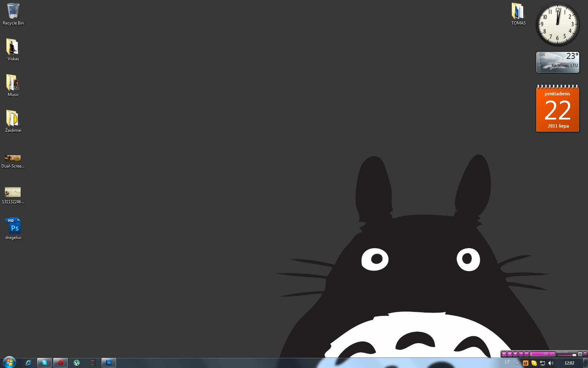Select the TOMAS folder icon

tap(518, 14)
